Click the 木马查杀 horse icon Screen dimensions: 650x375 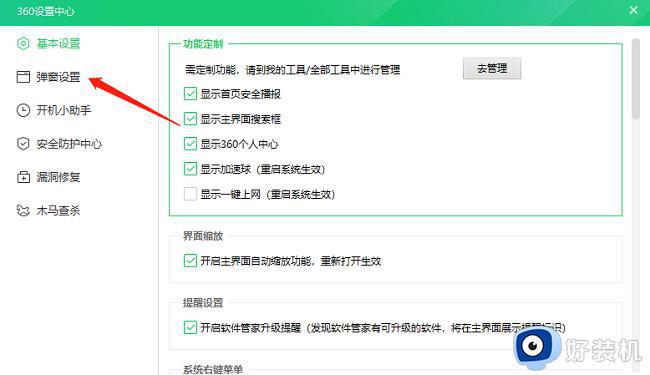[x=23, y=210]
